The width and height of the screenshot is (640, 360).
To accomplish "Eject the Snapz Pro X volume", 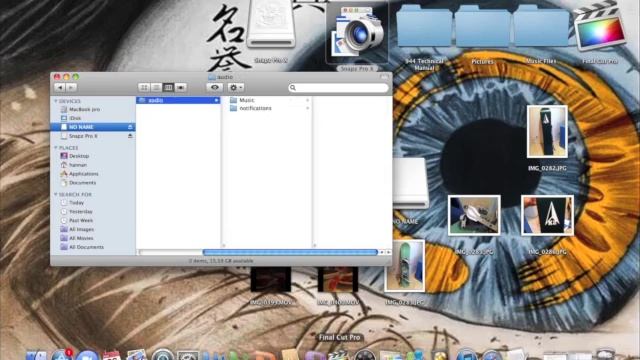I will 130,136.
